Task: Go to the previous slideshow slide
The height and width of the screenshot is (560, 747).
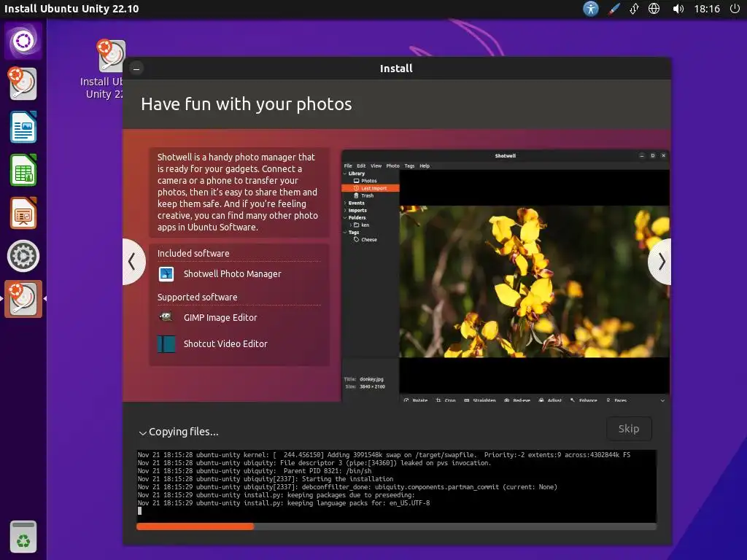Action: pyautogui.click(x=133, y=262)
